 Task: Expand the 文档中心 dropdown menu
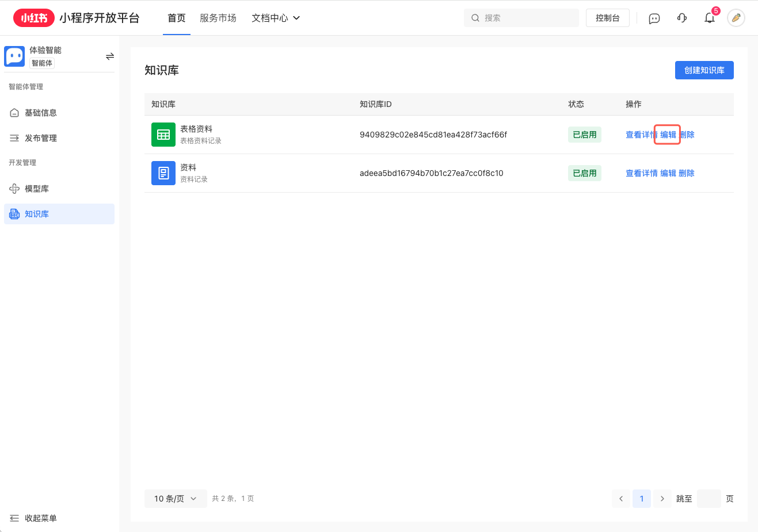click(x=276, y=18)
